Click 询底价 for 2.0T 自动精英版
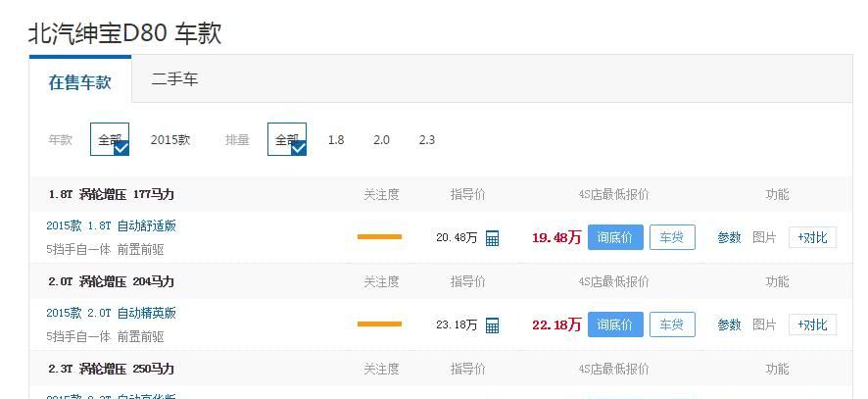Image resolution: width=868 pixels, height=399 pixels. [615, 324]
